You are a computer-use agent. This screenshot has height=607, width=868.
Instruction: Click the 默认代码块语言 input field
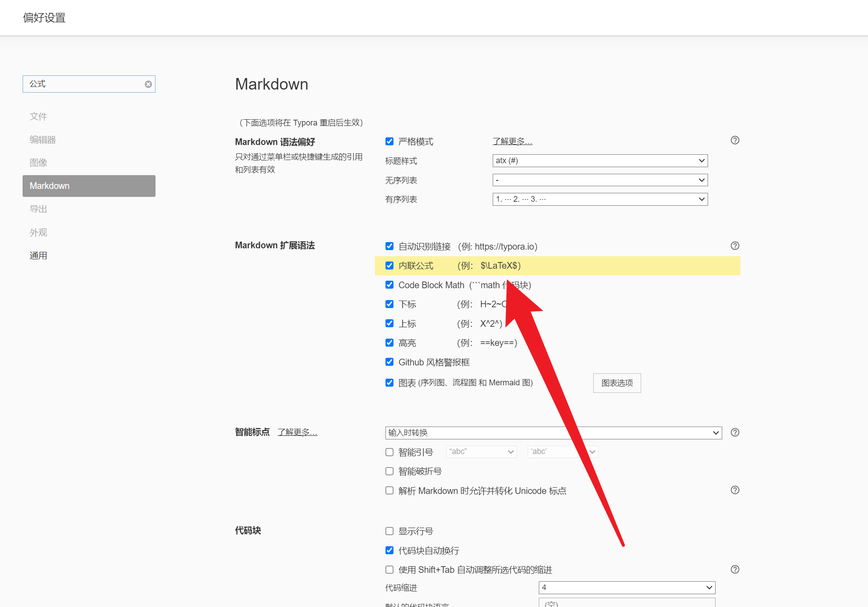(627, 603)
